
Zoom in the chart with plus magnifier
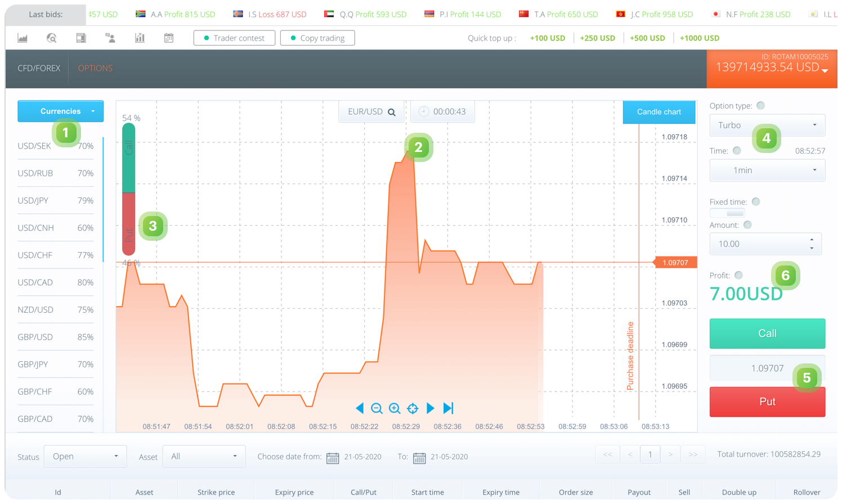click(x=395, y=408)
